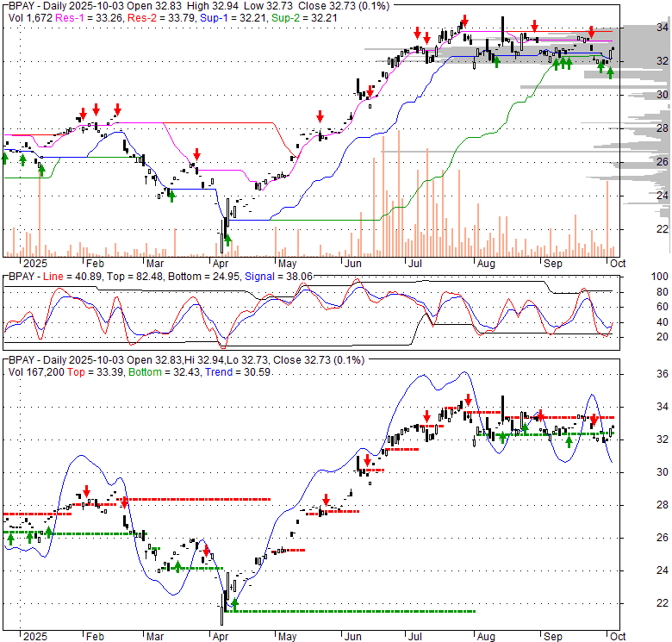Click the Jul month label on top chart axis
672x642 pixels.
(x=415, y=263)
